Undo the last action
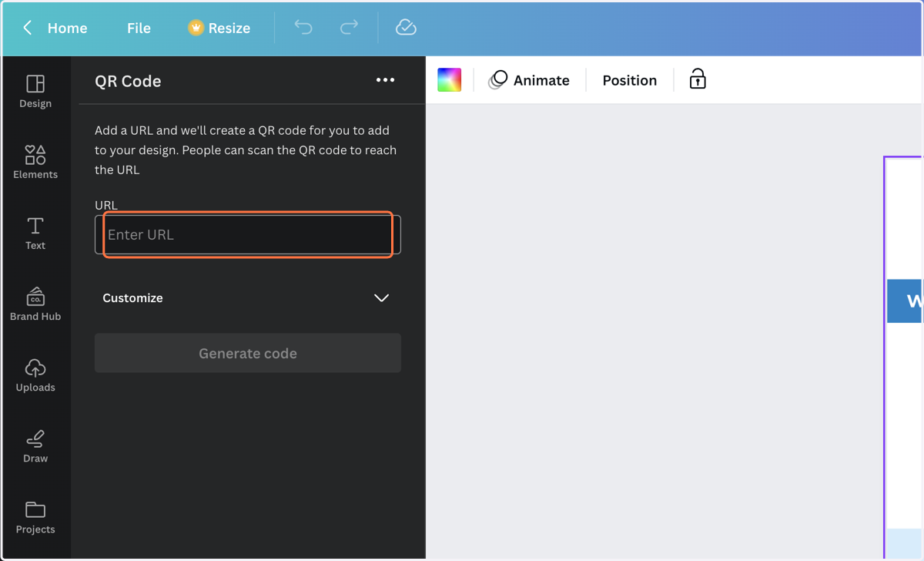The image size is (924, 561). (x=303, y=28)
